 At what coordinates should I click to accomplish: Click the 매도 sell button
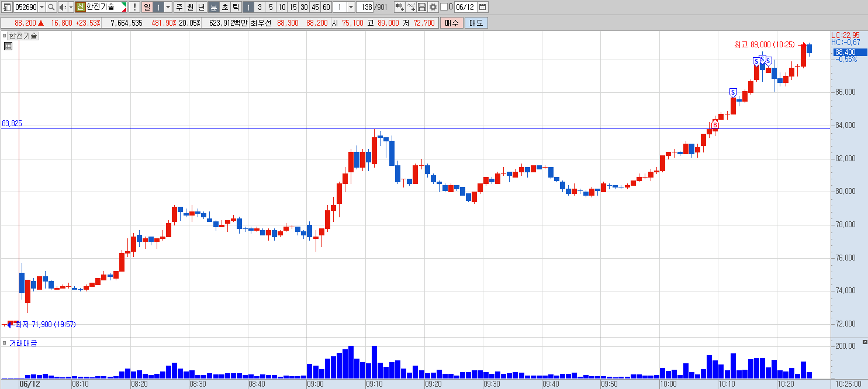476,23
